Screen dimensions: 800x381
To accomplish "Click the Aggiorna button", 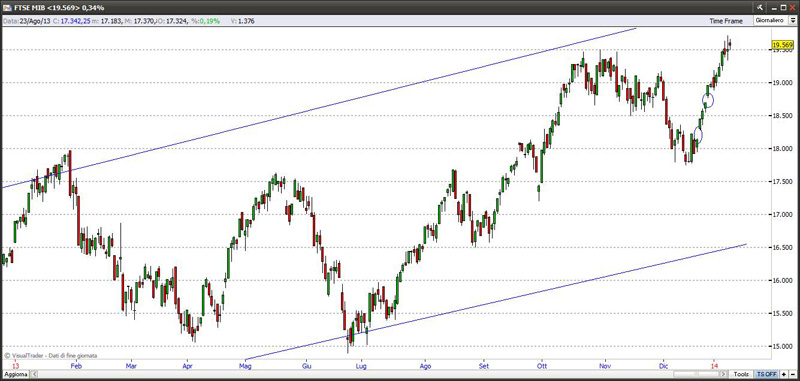I will point(15,374).
